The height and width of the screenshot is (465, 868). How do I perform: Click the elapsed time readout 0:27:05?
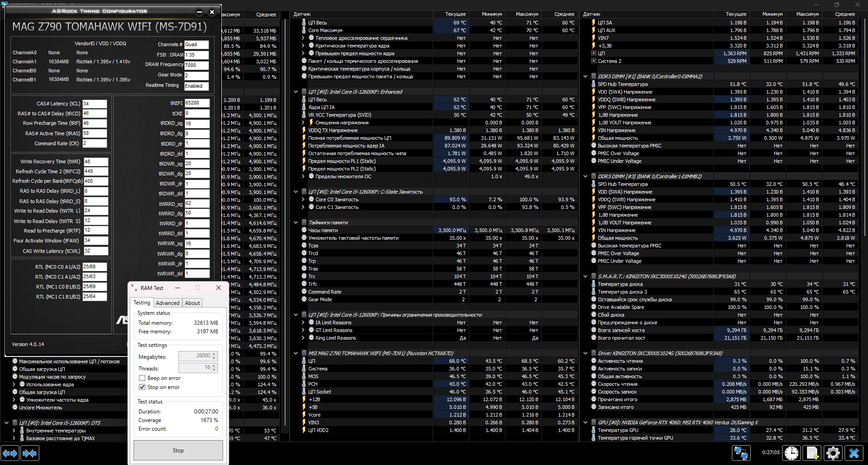point(771,452)
